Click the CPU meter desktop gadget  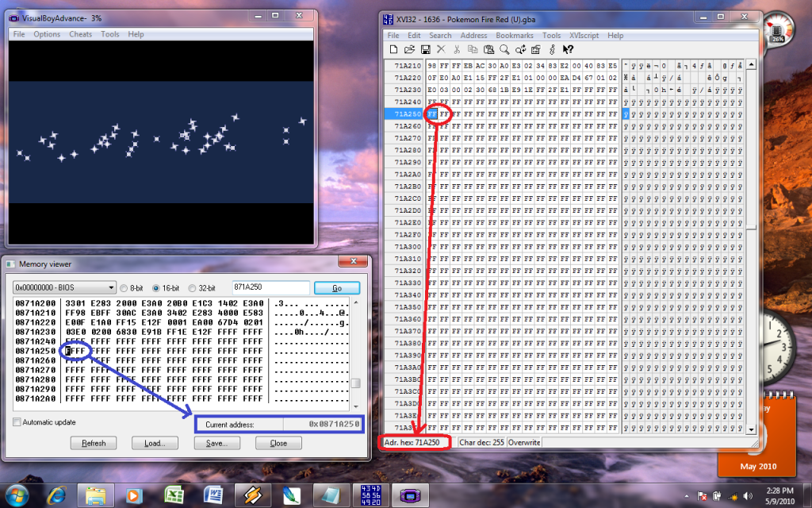pos(779,30)
